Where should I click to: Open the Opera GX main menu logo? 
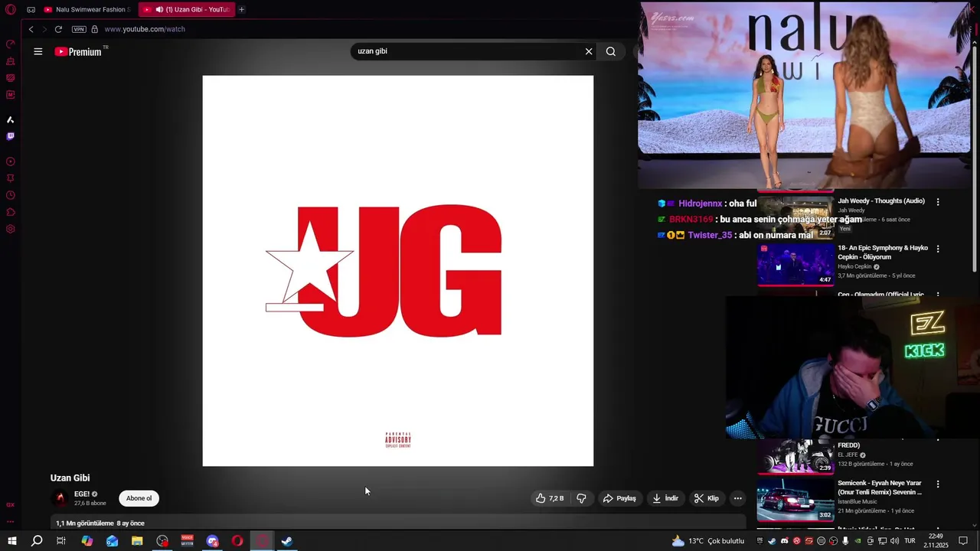click(11, 10)
